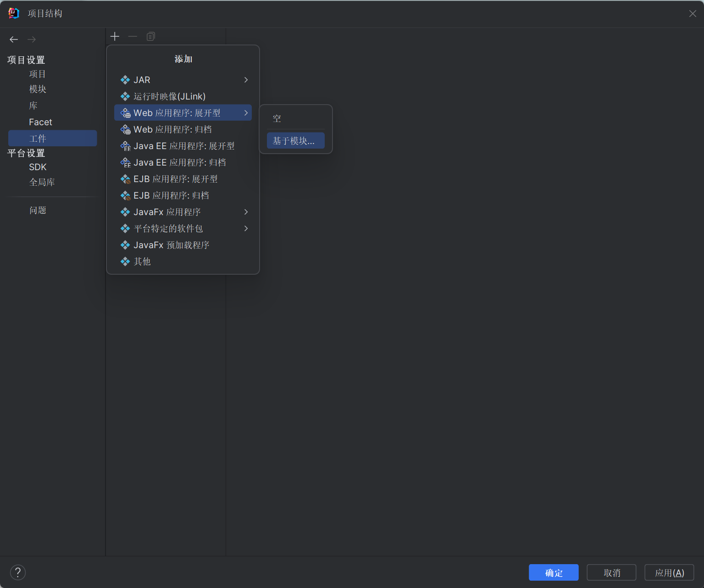Expand the JAR submenu arrow
This screenshot has width=704, height=588.
click(246, 80)
